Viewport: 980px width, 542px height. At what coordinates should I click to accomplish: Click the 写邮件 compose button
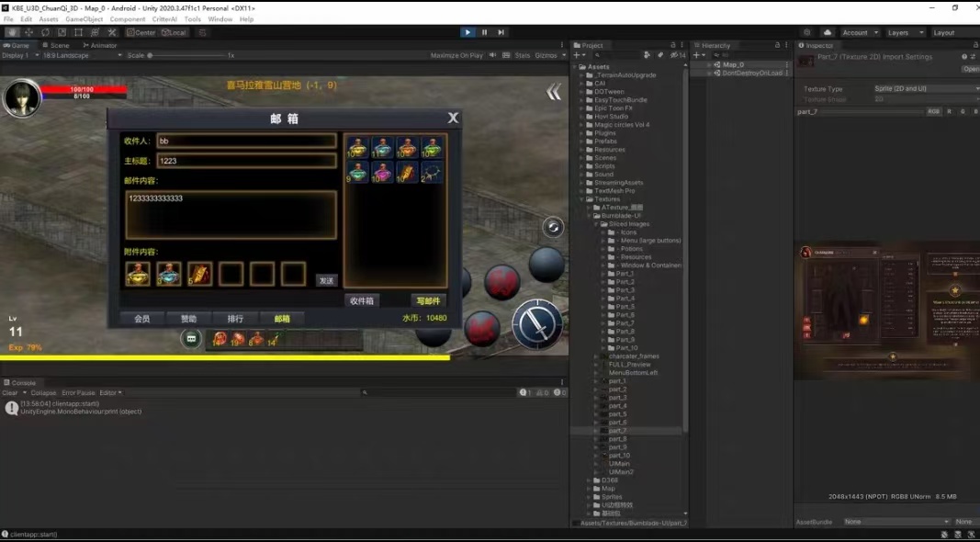point(428,301)
